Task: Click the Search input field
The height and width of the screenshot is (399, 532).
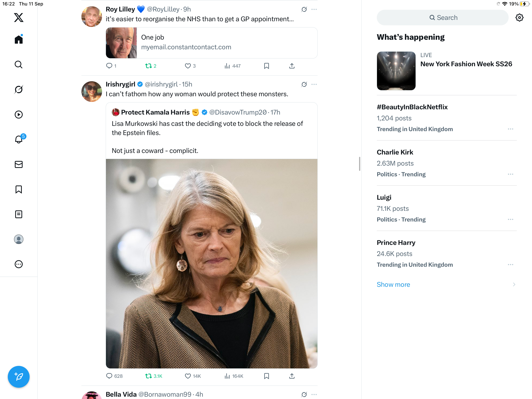Action: (443, 18)
